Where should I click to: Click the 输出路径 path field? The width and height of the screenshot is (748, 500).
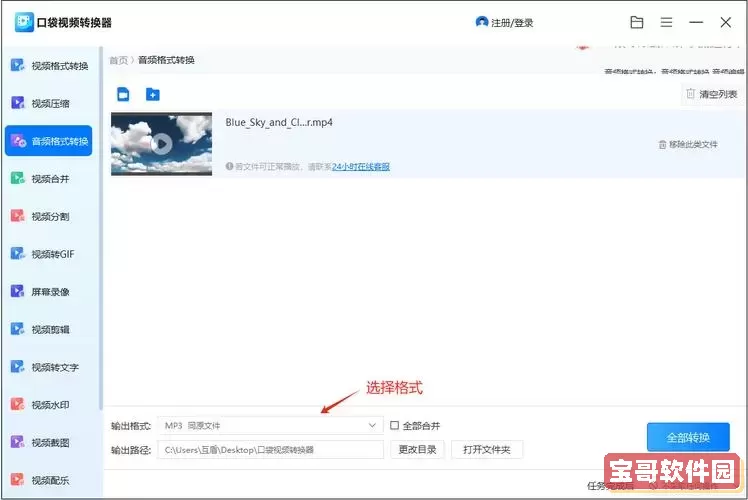[x=270, y=449]
